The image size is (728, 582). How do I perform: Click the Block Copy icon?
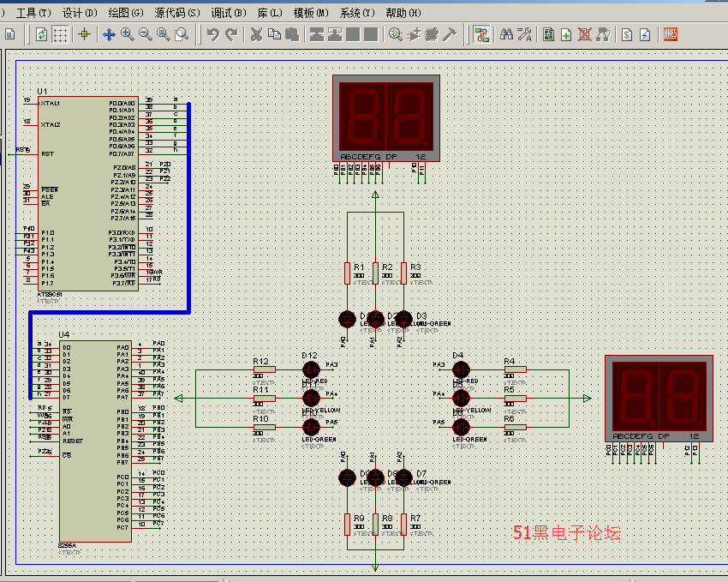click(x=317, y=34)
